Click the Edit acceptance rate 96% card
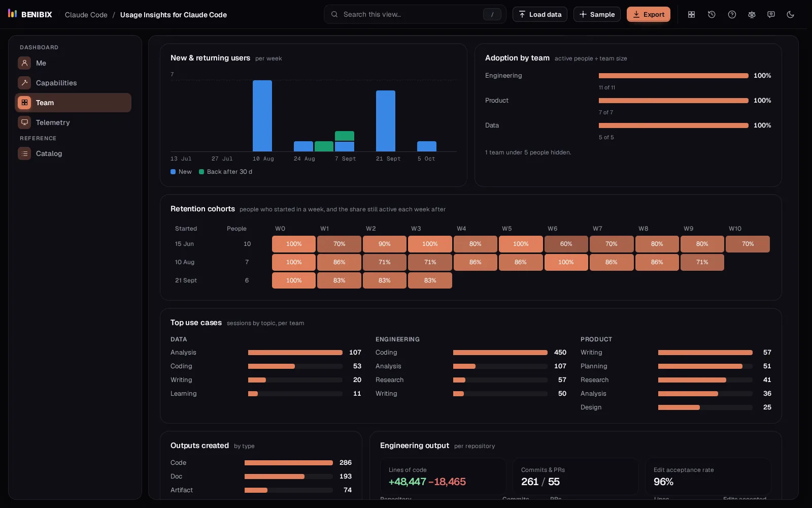This screenshot has width=812, height=508. (708, 477)
